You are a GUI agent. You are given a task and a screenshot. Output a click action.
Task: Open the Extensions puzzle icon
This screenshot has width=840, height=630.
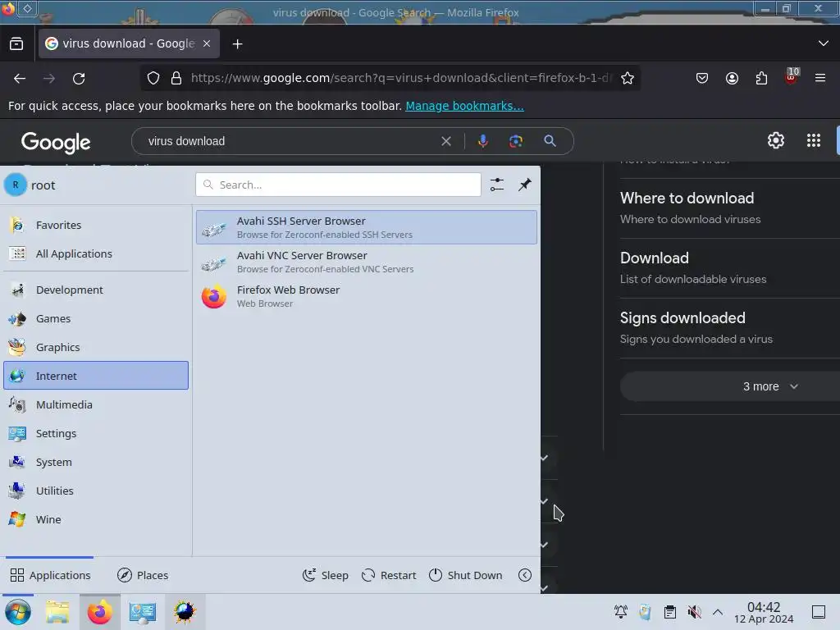[x=761, y=79]
